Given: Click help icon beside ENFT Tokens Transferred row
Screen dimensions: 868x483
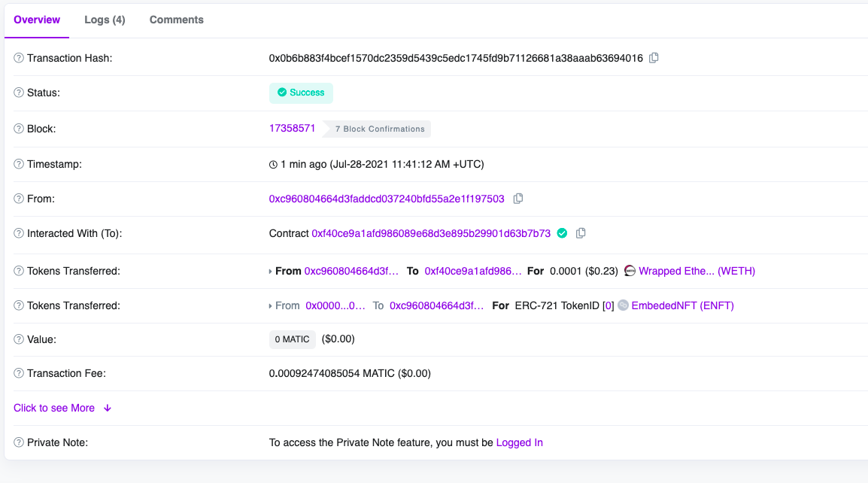Looking at the screenshot, I should pos(19,305).
